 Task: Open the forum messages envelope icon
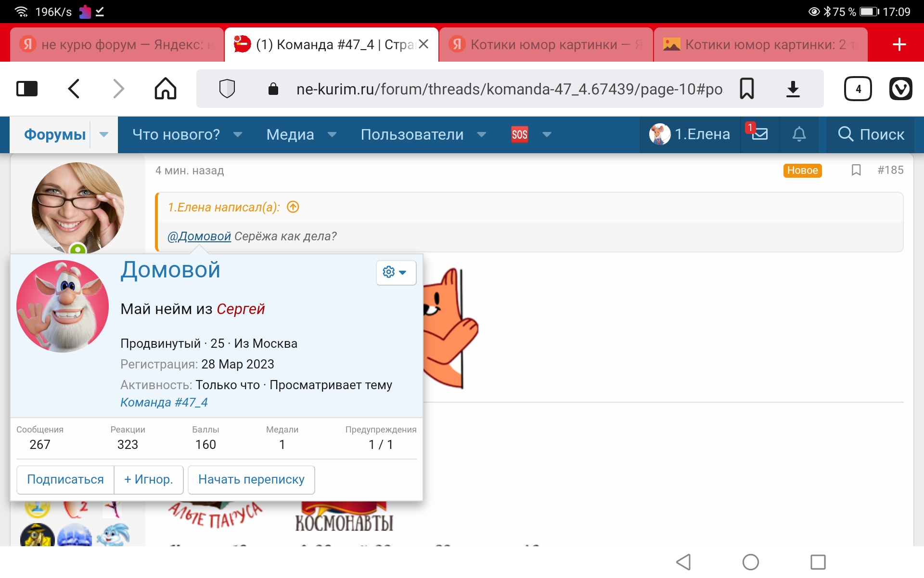pyautogui.click(x=759, y=133)
